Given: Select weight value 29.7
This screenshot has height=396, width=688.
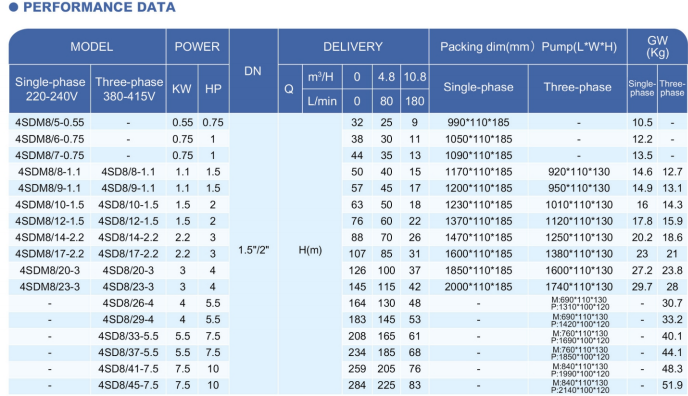Looking at the screenshot, I should tap(642, 287).
